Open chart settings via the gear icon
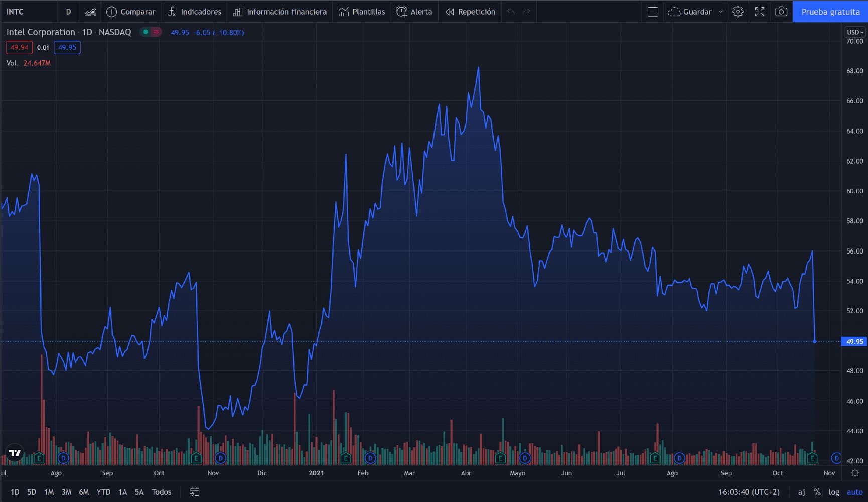868x502 pixels. tap(738, 11)
